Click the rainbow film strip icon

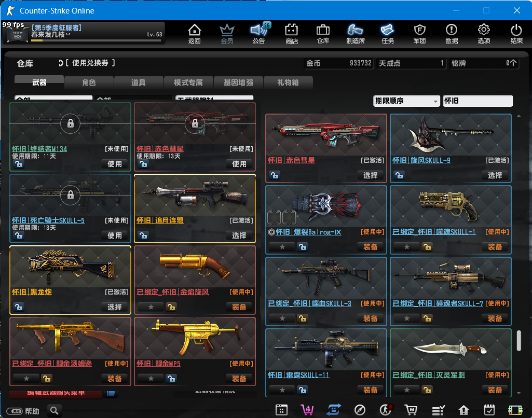click(515, 410)
